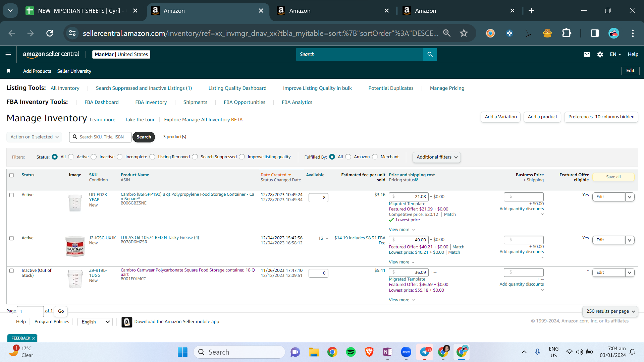
Task: Click the price field showing 49.00
Action: pos(409,240)
